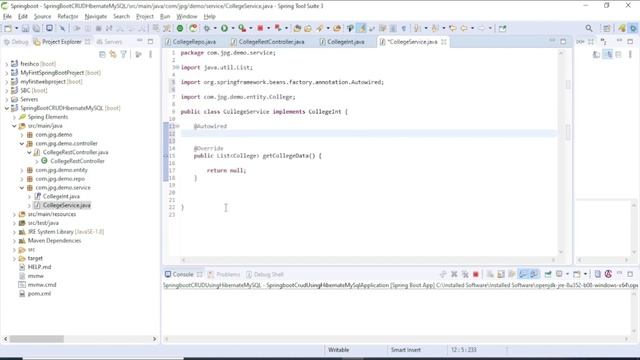This screenshot has height=360, width=640.
Task: Click the red Terminate icon in Console
Action: tap(476, 274)
